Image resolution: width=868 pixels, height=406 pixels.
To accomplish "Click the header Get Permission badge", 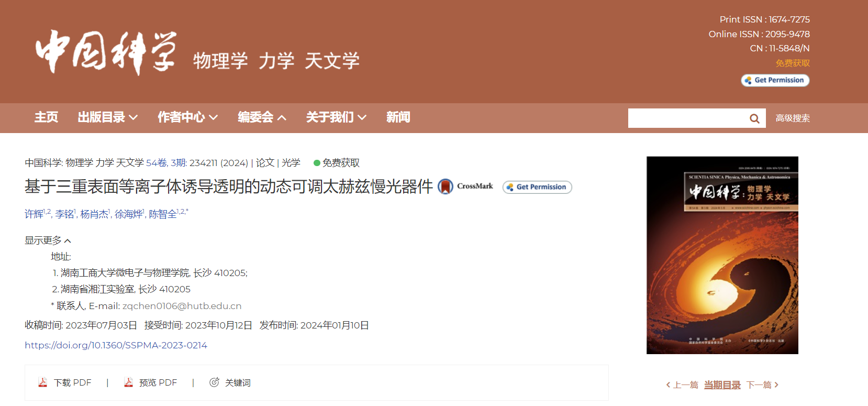I will coord(775,80).
